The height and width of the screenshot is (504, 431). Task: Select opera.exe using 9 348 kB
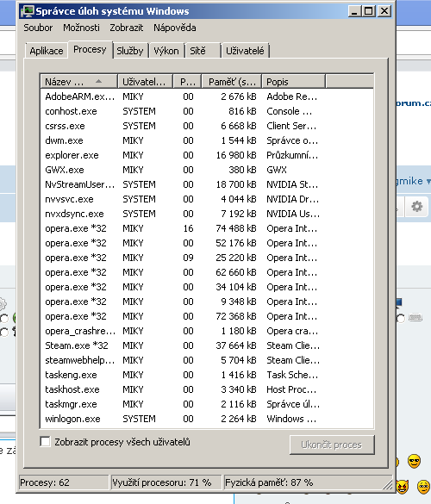pyautogui.click(x=207, y=302)
